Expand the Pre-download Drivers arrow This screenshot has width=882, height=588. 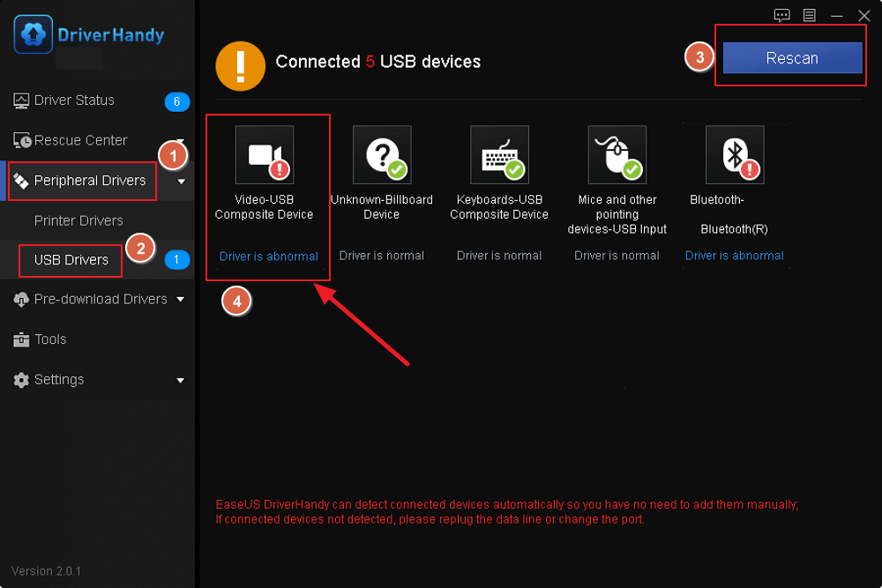181,300
